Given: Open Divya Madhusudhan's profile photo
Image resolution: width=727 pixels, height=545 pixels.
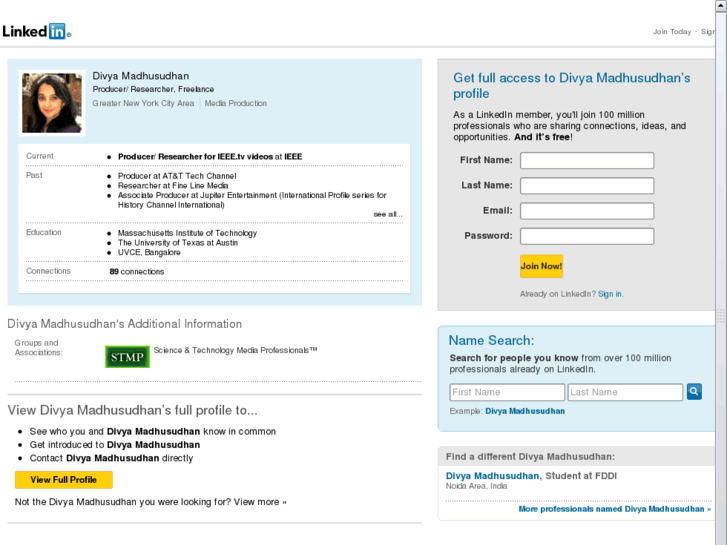Looking at the screenshot, I should coord(52,103).
